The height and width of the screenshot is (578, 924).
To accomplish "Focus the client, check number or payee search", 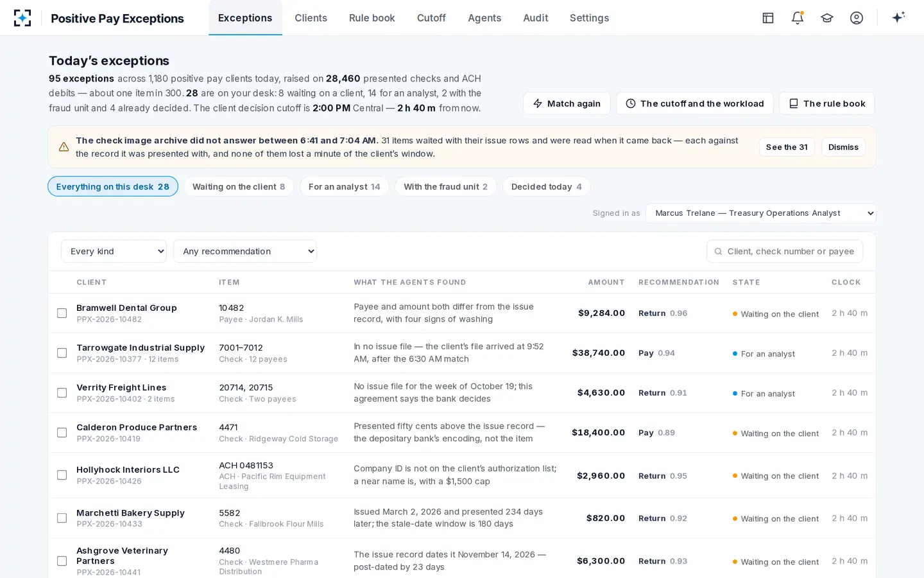I will click(x=785, y=251).
